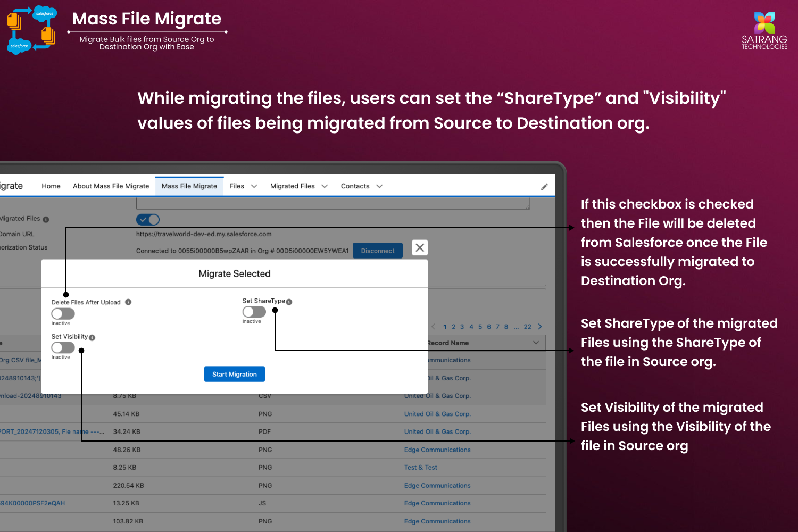Switch on the Set Visibility toggle
Screen dimensions: 798x532
tap(63, 347)
